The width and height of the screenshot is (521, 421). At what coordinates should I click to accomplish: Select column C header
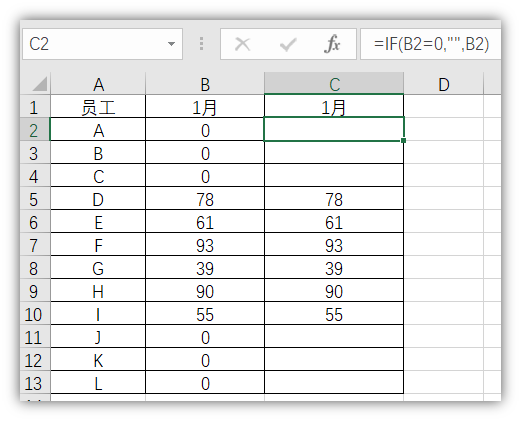click(x=334, y=84)
